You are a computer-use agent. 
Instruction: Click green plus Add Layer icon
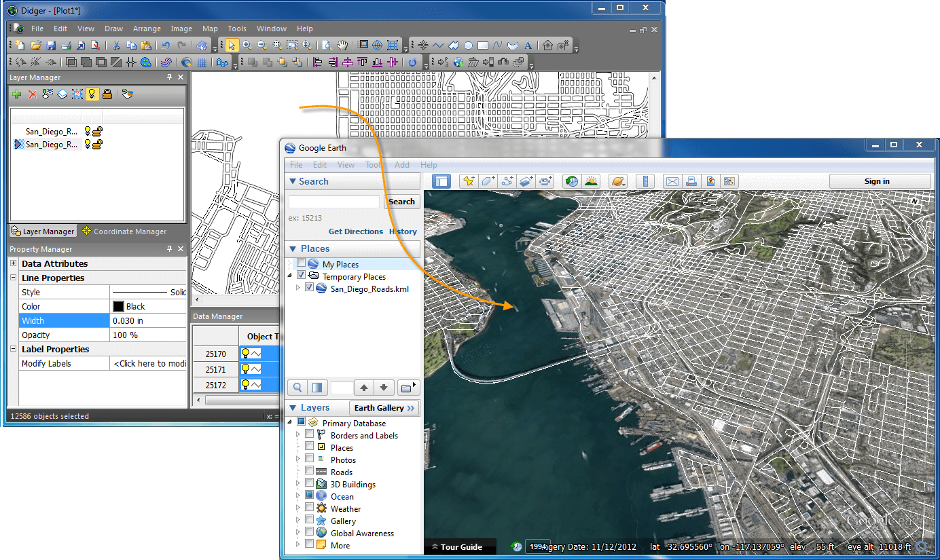[17, 94]
